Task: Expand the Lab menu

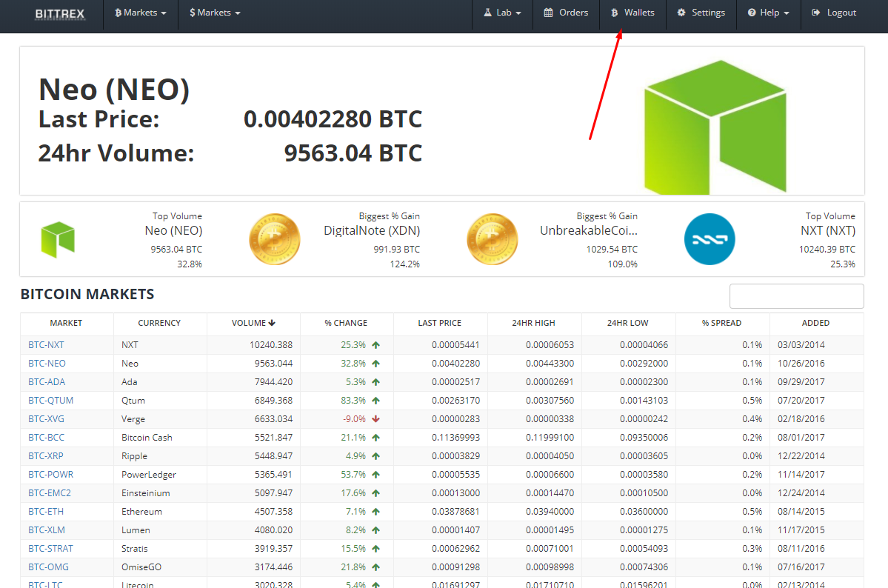Action: (502, 13)
